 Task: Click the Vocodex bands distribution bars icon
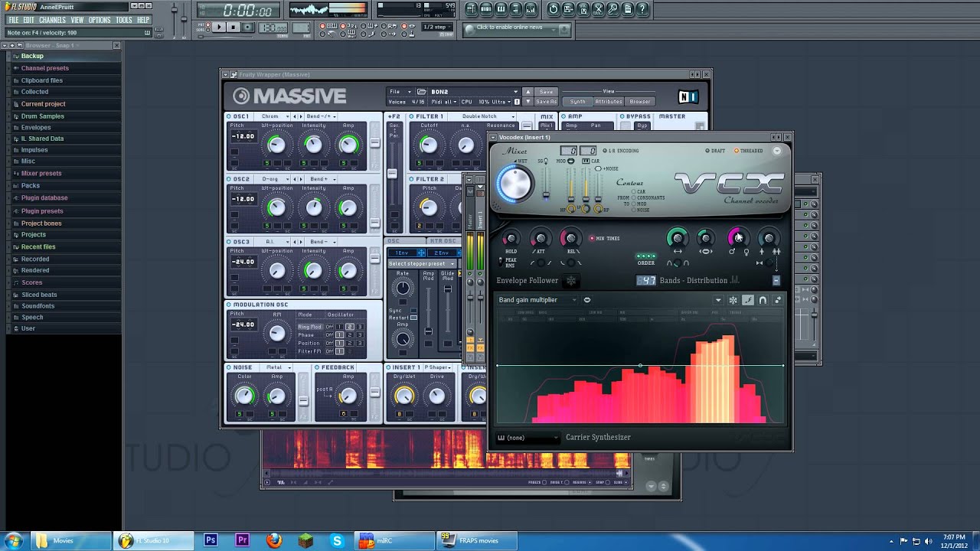coord(734,279)
